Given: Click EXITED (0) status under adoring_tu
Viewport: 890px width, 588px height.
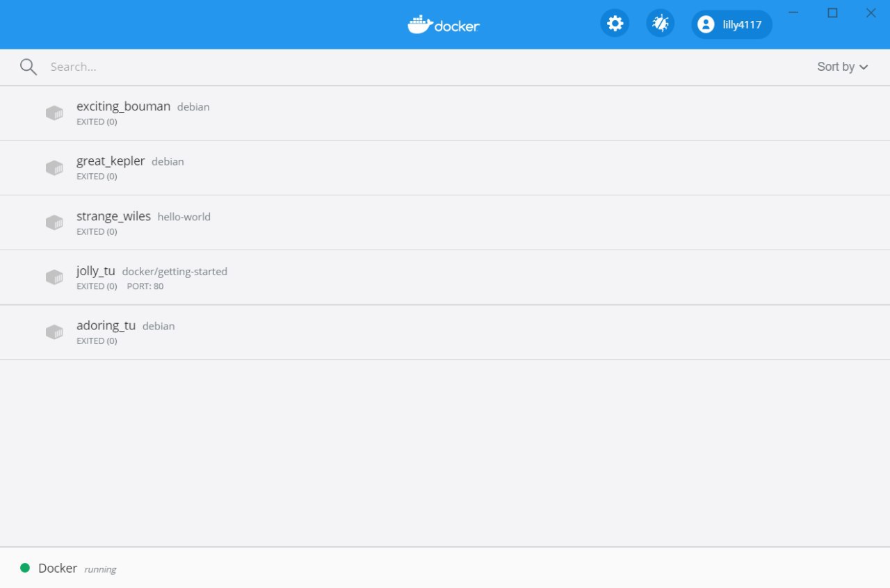Looking at the screenshot, I should [97, 341].
